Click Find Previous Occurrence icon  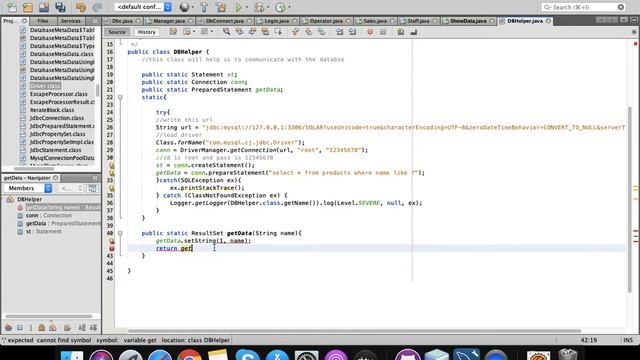click(x=239, y=32)
